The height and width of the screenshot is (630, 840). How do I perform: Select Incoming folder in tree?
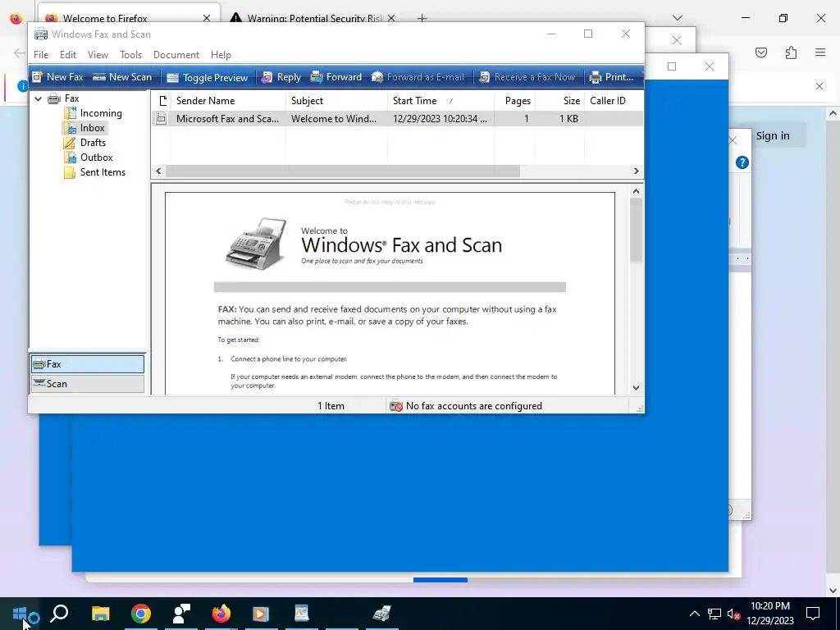click(101, 113)
